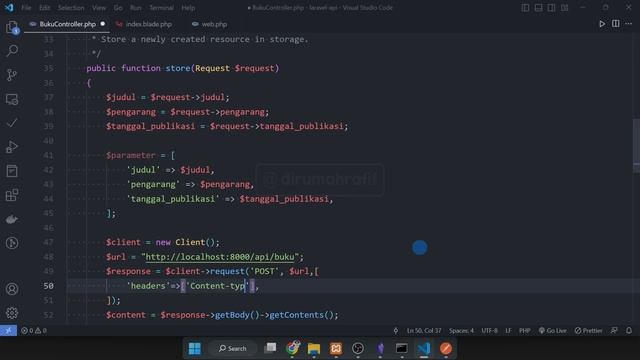This screenshot has height=360, width=640.
Task: Open the Selection menu
Action: pos(71,8)
